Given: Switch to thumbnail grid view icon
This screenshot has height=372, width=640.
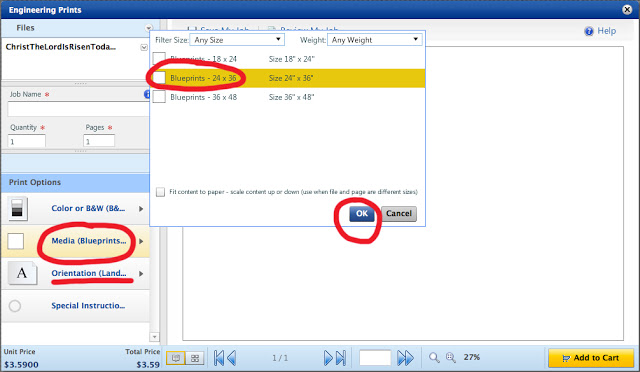Looking at the screenshot, I should (195, 358).
